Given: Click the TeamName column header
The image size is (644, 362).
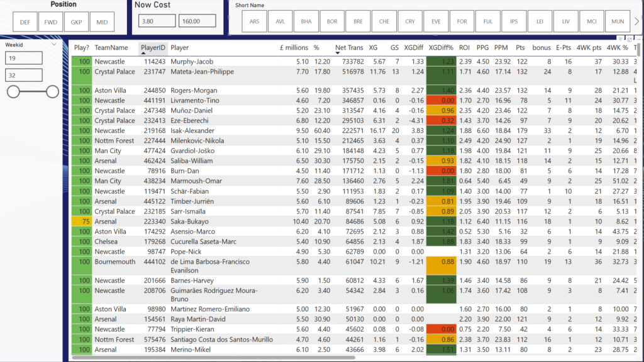Looking at the screenshot, I should click(x=111, y=47).
